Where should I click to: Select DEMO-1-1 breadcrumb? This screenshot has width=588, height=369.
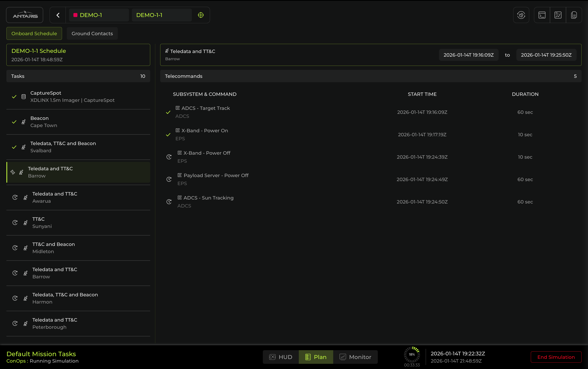tap(162, 15)
